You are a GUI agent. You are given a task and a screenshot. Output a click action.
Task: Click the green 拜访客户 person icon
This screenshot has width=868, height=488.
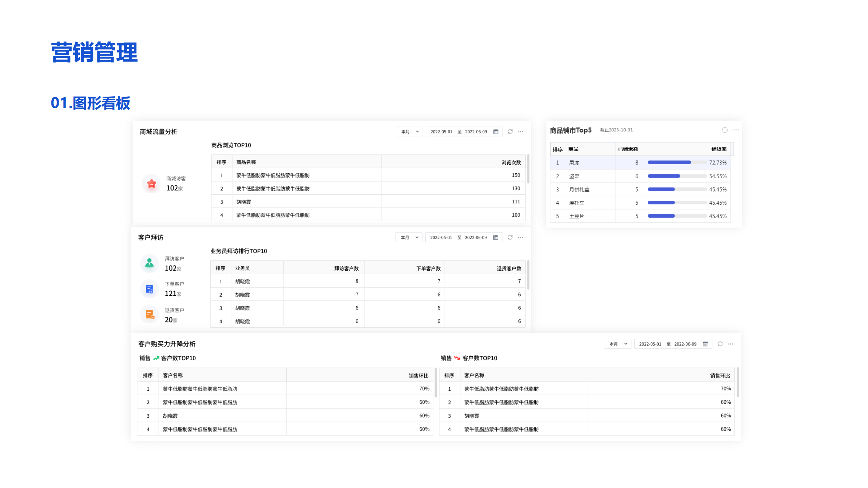pyautogui.click(x=149, y=263)
